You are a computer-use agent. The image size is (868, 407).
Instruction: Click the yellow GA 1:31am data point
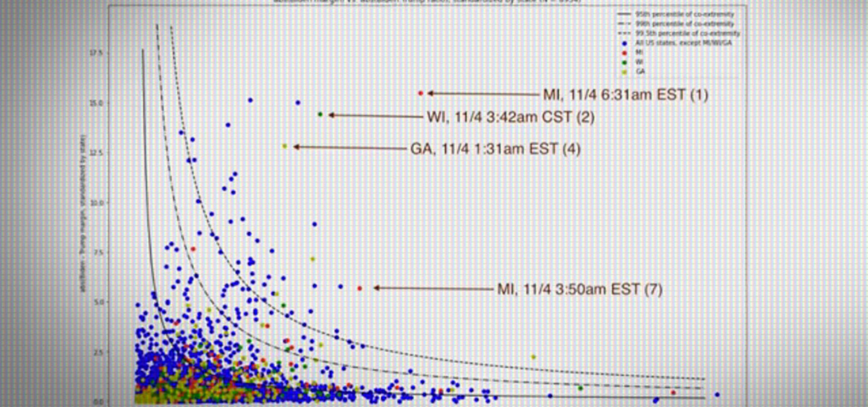[285, 146]
